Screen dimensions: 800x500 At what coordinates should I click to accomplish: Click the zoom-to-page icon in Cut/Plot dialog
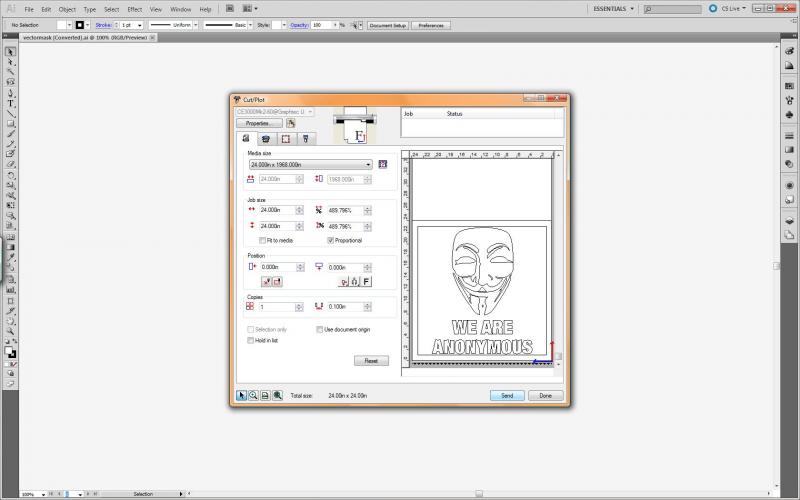click(x=265, y=395)
